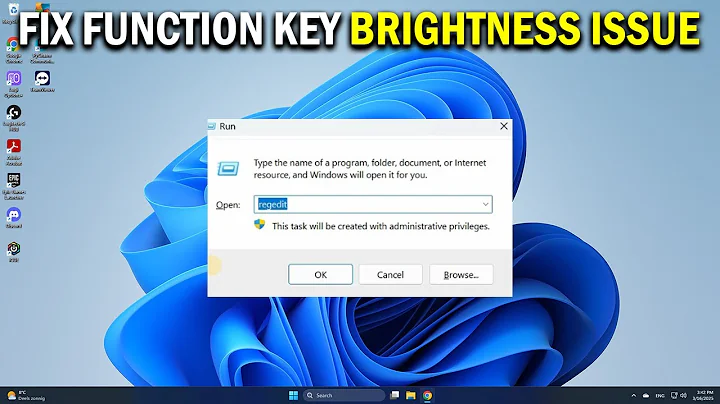Screen dimensions: 720x404
Task: Click the Open text field containing regedit
Action: 373,204
